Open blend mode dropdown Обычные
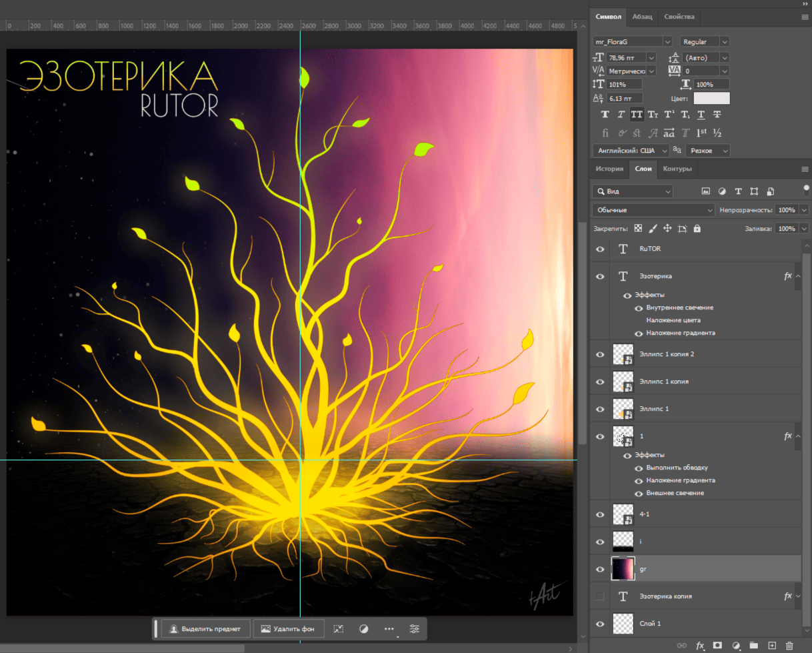This screenshot has height=653, width=812. coord(653,210)
